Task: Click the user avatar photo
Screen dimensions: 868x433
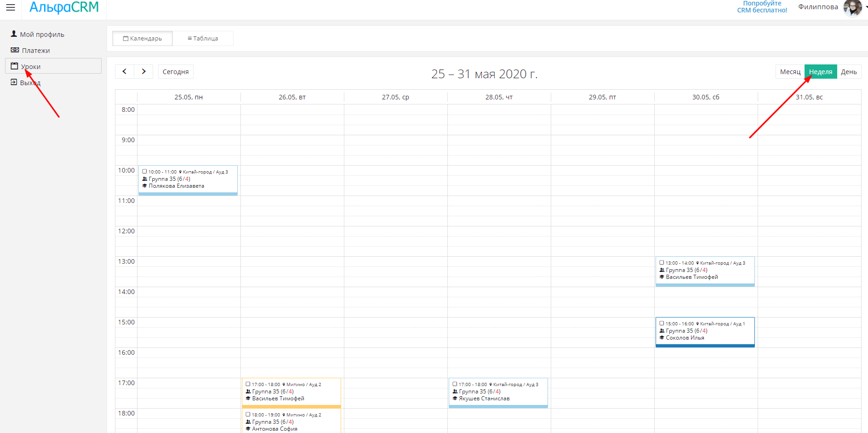Action: pos(852,8)
